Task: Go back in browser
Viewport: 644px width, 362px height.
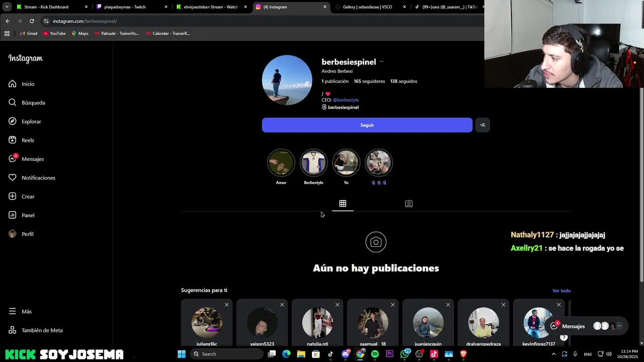Action: tap(8, 21)
